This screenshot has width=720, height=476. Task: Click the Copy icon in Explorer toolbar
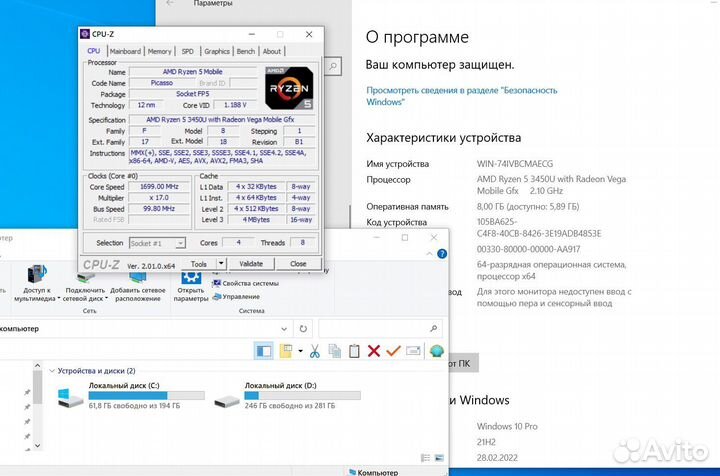335,352
